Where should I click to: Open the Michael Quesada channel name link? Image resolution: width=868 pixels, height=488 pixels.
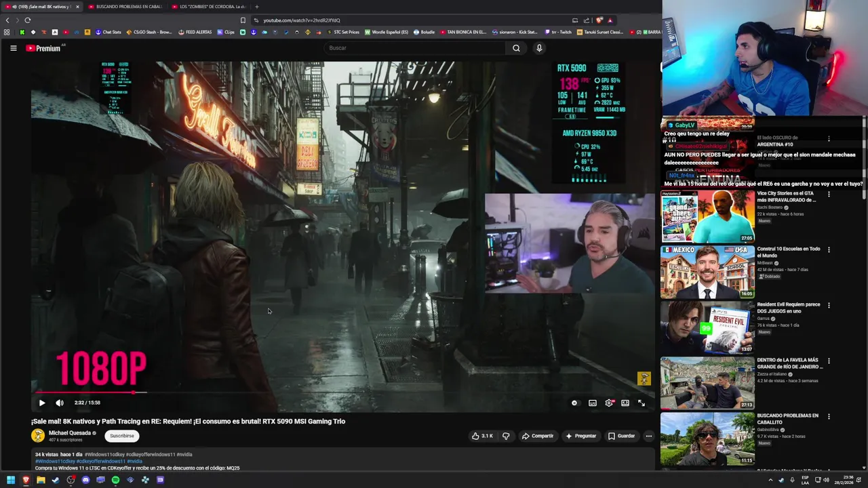70,432
